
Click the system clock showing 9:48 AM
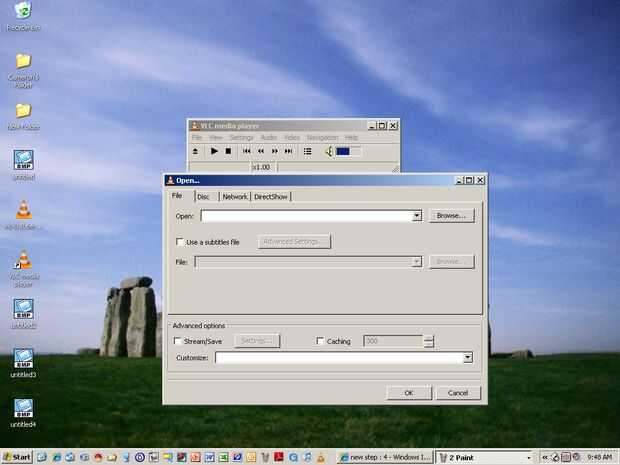tap(599, 457)
